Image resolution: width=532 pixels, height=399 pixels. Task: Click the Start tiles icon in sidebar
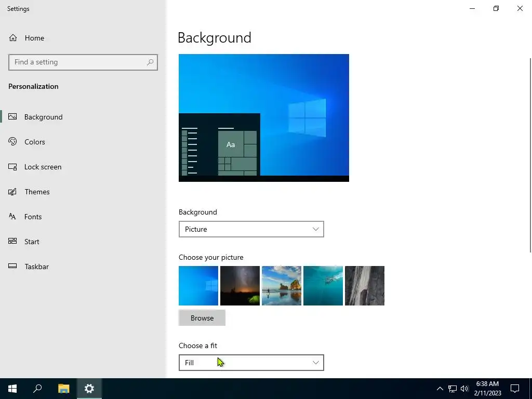tap(12, 241)
